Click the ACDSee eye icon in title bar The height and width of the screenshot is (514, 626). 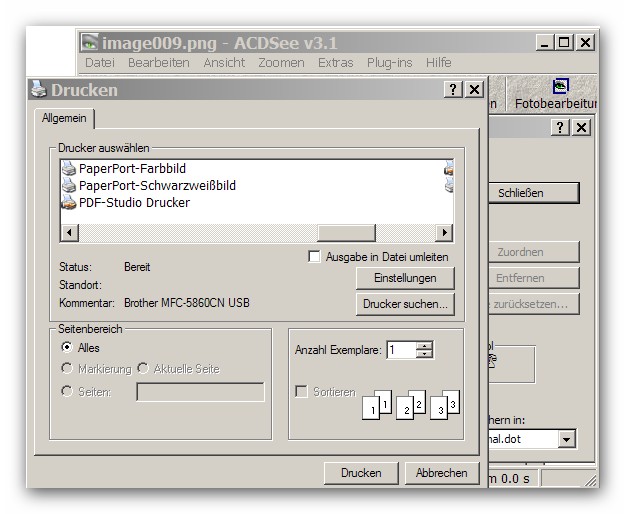(89, 42)
